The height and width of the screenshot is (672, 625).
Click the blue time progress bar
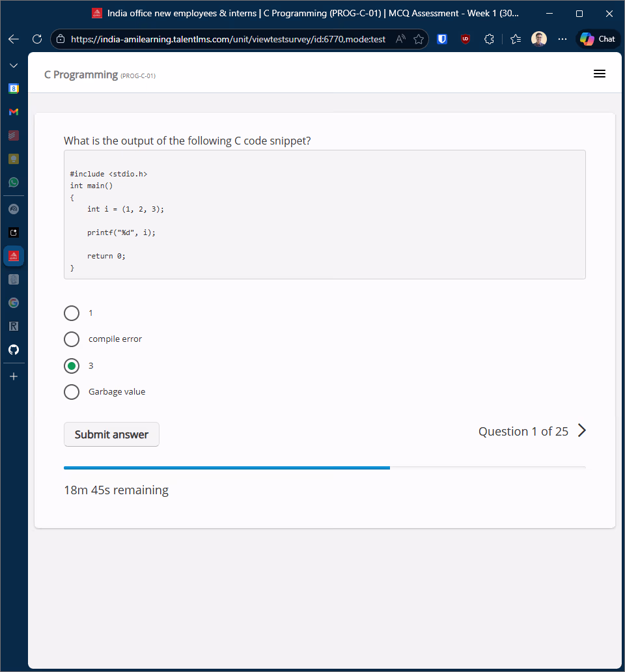point(227,468)
